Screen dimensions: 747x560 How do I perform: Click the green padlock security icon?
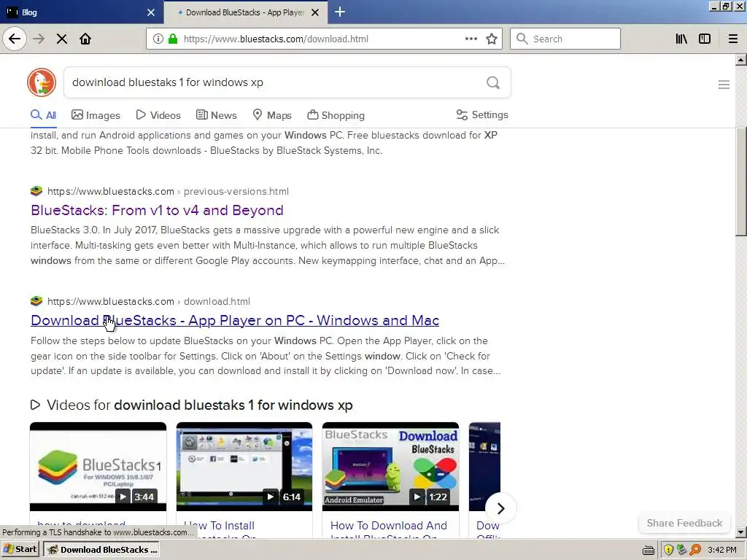(x=173, y=39)
